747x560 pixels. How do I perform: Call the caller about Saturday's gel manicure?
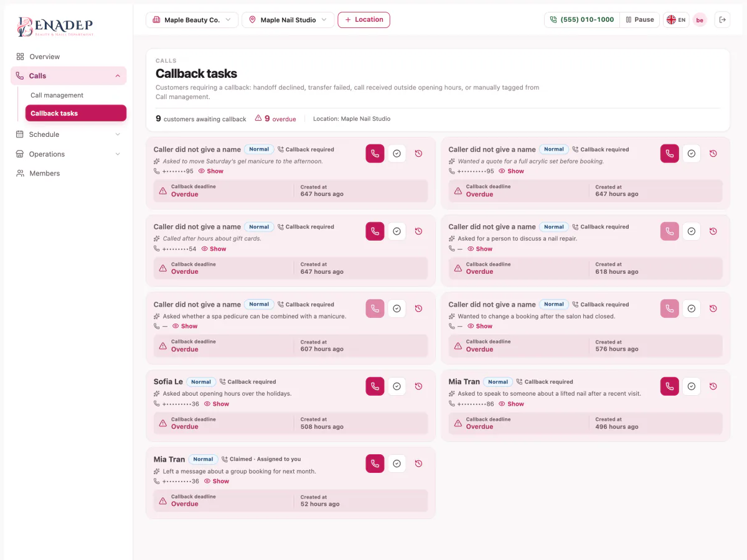point(375,154)
